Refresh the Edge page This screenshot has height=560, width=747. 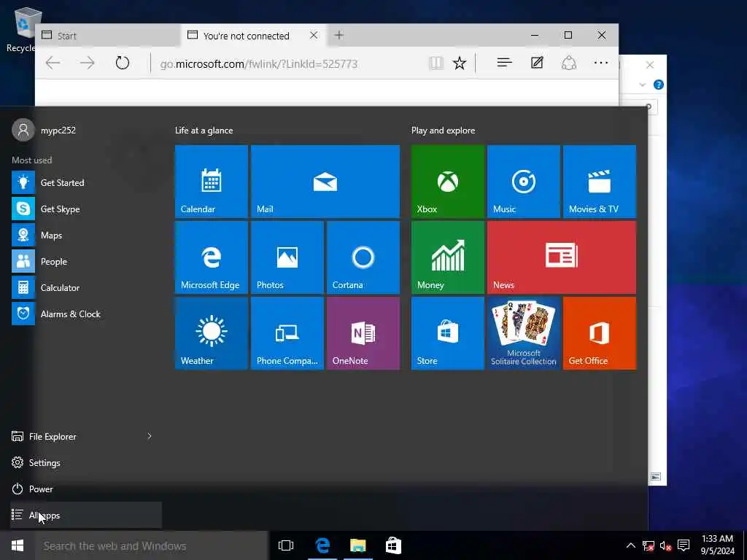click(123, 63)
